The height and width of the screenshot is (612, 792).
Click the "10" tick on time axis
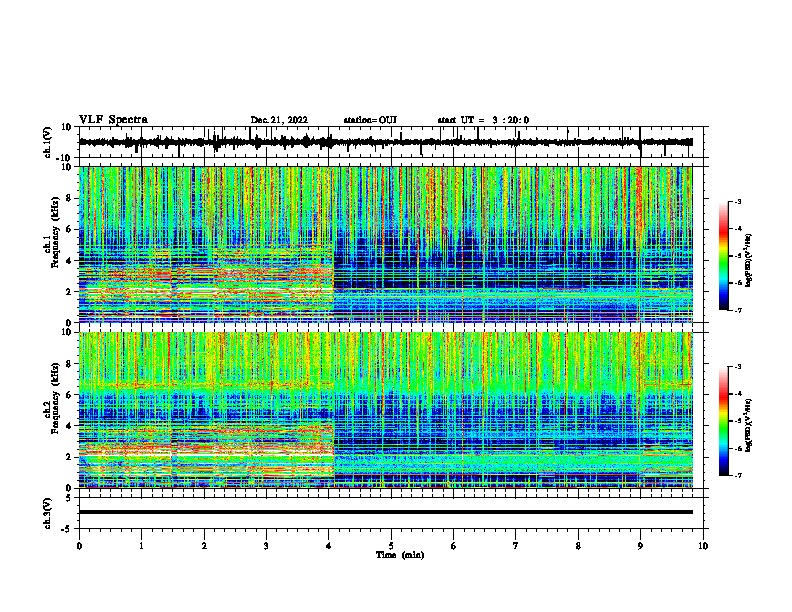[703, 546]
